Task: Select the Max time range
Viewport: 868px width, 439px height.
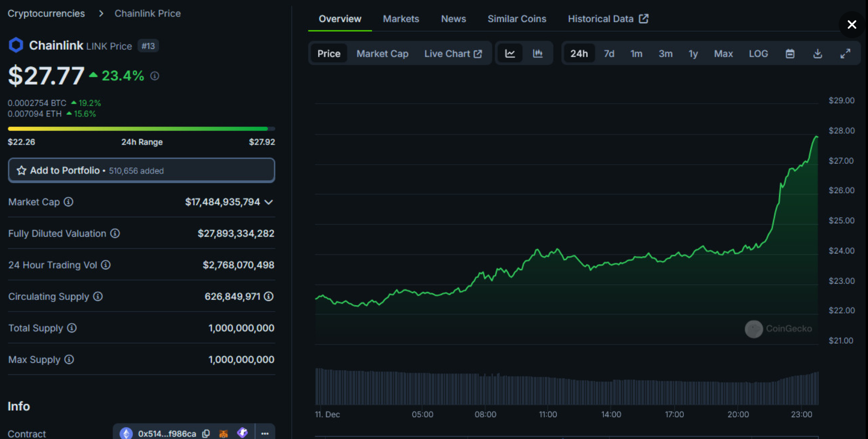Action: 723,53
